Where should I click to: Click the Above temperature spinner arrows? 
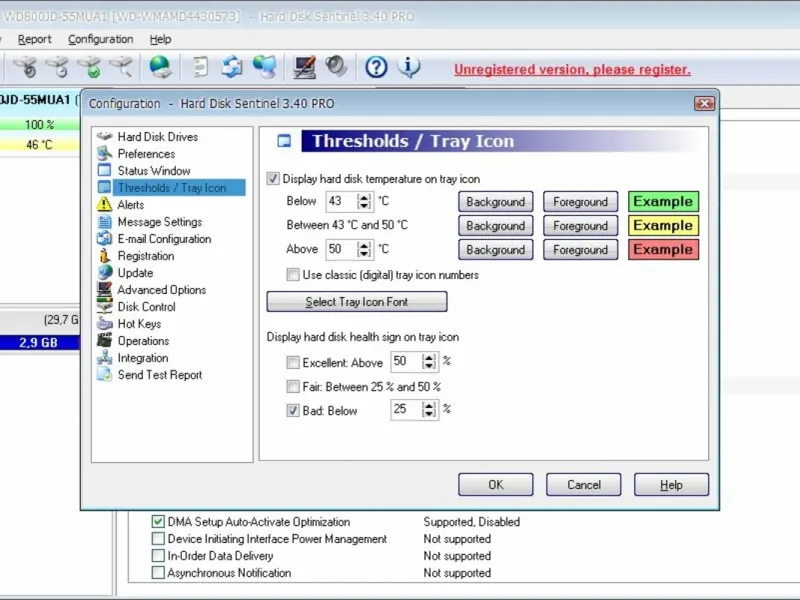tap(364, 249)
